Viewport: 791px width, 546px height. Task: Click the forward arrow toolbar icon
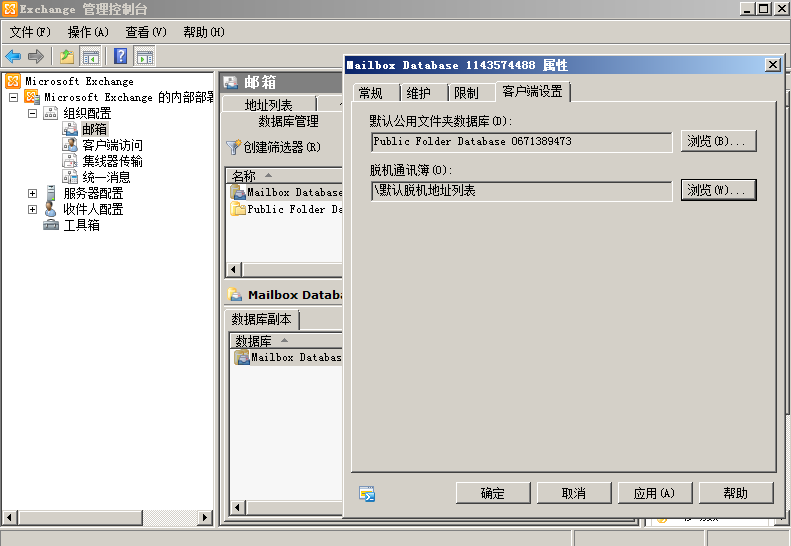[x=36, y=57]
